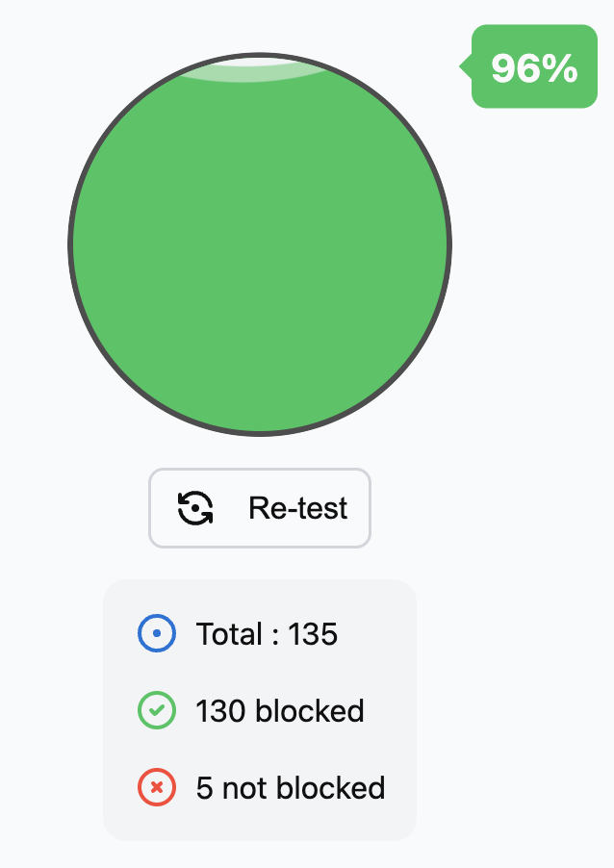Viewport: 614px width, 868px height.
Task: Click the pointer arrow of the 96% badge
Action: tap(466, 66)
